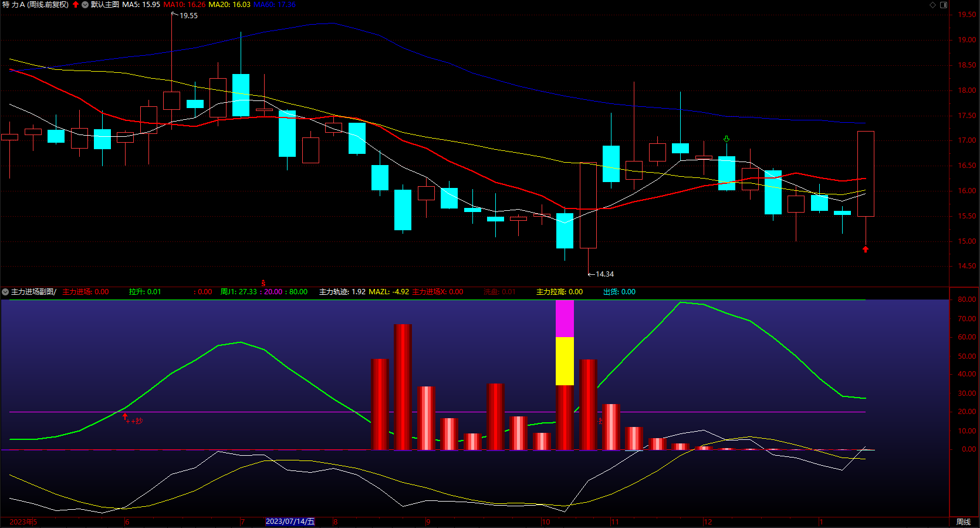Click the 主力拉高: 0.00 value

click(559, 292)
